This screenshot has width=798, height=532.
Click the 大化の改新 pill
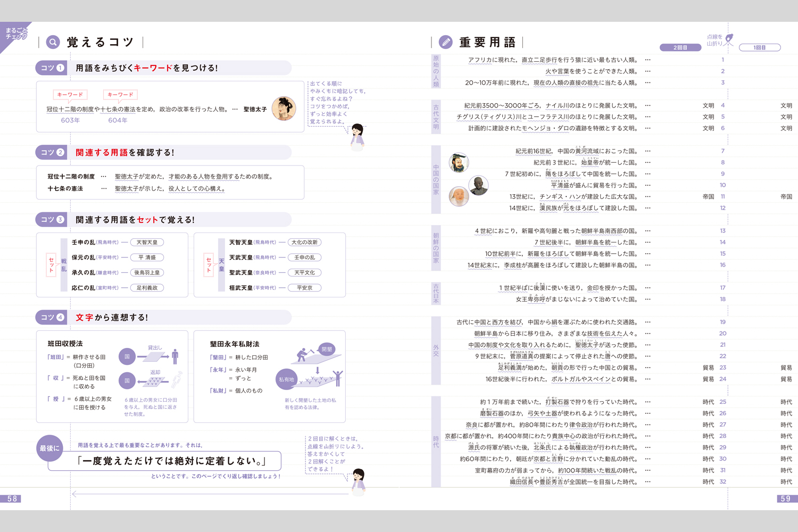click(x=305, y=242)
